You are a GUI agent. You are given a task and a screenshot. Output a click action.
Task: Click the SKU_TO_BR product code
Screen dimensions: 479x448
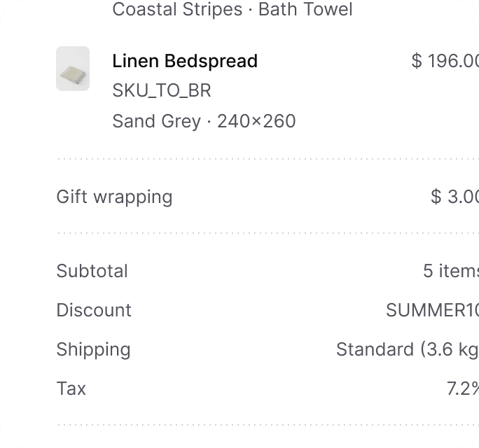tap(162, 90)
